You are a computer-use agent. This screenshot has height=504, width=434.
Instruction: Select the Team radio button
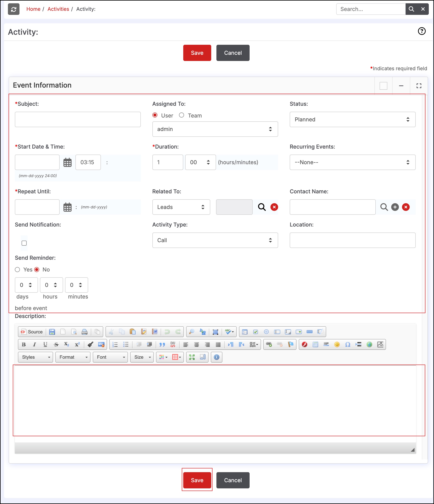click(x=181, y=115)
